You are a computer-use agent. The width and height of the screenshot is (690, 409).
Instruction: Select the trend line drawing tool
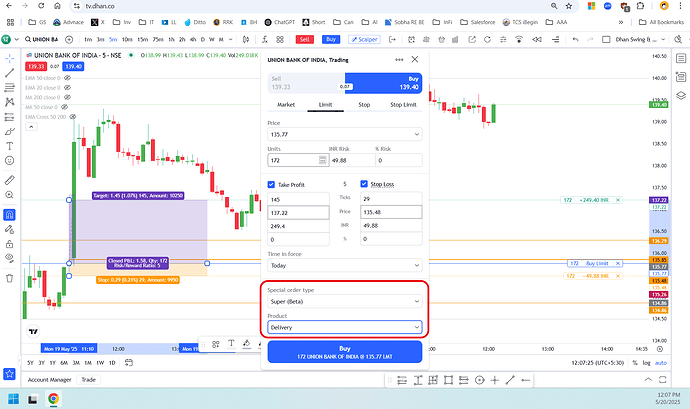(x=9, y=73)
